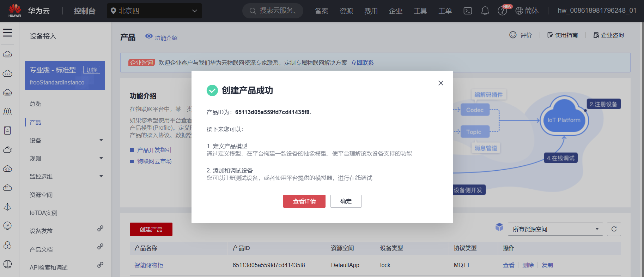Click the hexagon cluster rail icon
Viewport: 644px width, 277px height.
coord(7,245)
